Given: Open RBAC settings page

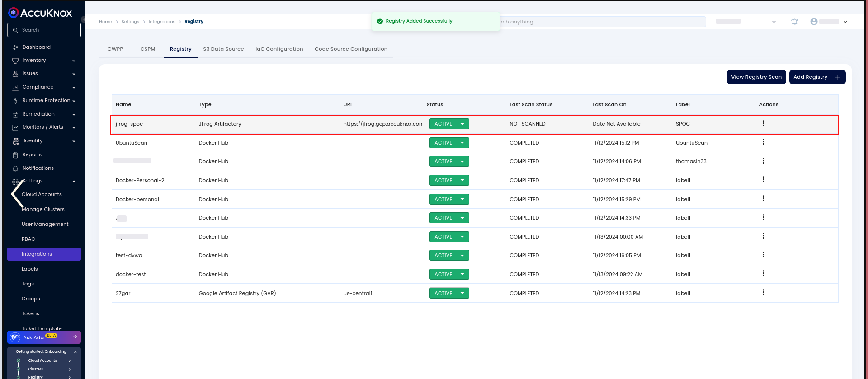Looking at the screenshot, I should [x=28, y=239].
